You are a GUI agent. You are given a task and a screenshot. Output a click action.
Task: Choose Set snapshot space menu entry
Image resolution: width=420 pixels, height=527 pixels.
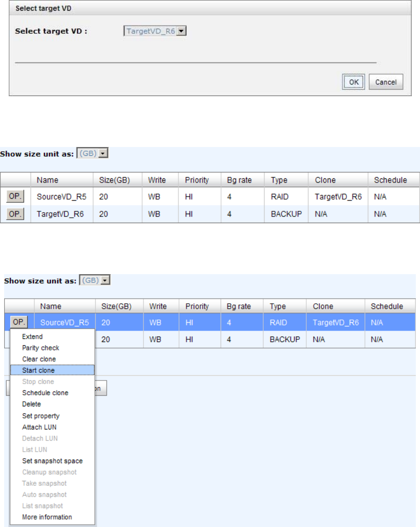tap(52, 461)
